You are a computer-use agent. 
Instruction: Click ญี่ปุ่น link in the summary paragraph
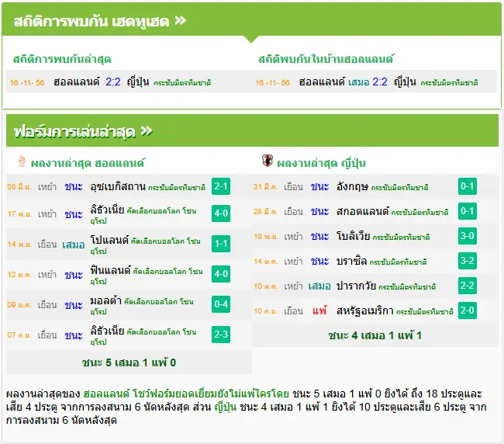pyautogui.click(x=225, y=407)
